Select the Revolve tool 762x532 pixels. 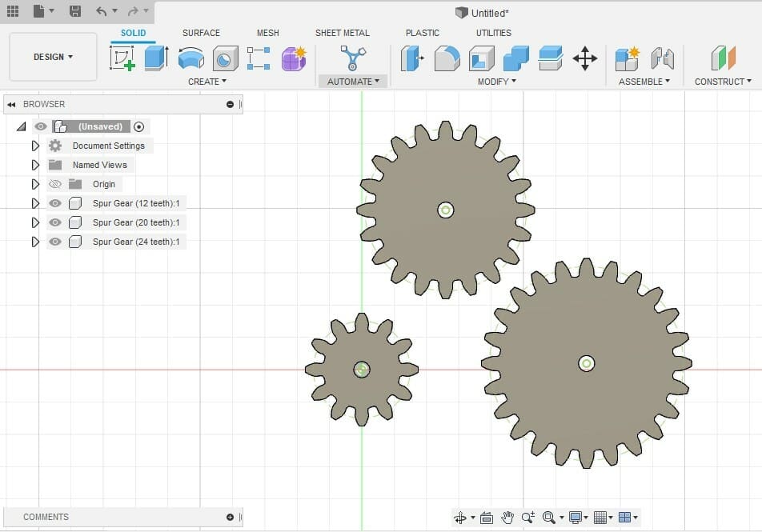pos(191,58)
